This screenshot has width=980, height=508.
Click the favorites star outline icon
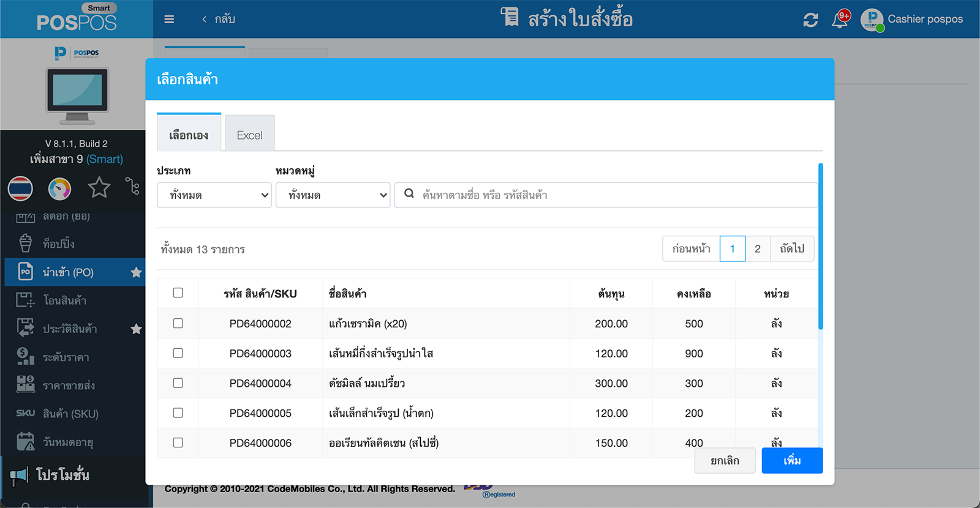(99, 188)
